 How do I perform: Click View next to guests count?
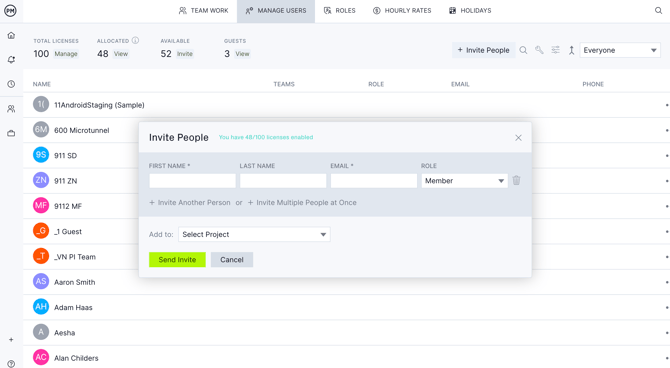point(242,54)
